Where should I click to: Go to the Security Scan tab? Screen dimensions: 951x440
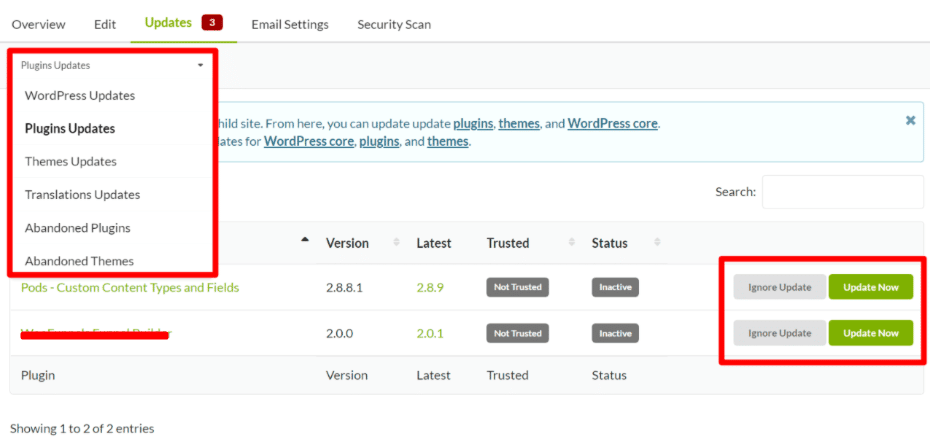pos(394,24)
